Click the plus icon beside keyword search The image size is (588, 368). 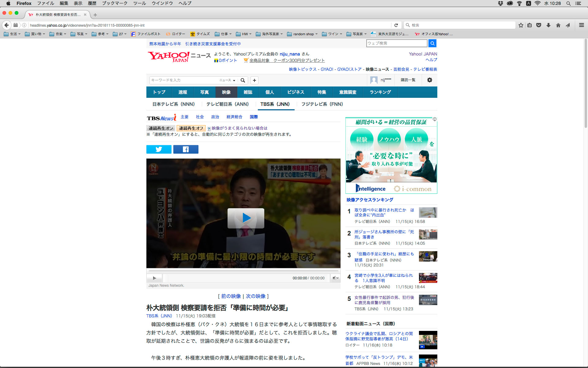click(x=254, y=80)
